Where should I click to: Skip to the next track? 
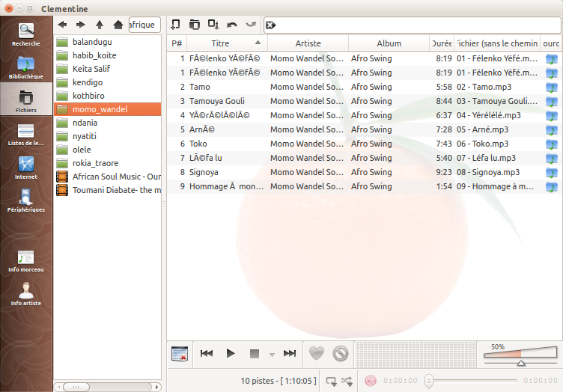[290, 354]
